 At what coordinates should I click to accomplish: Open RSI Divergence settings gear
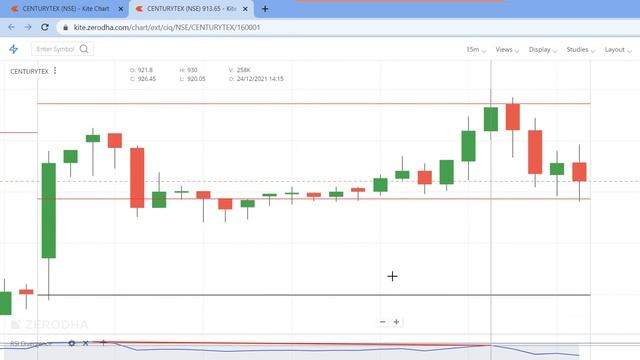pos(72,343)
